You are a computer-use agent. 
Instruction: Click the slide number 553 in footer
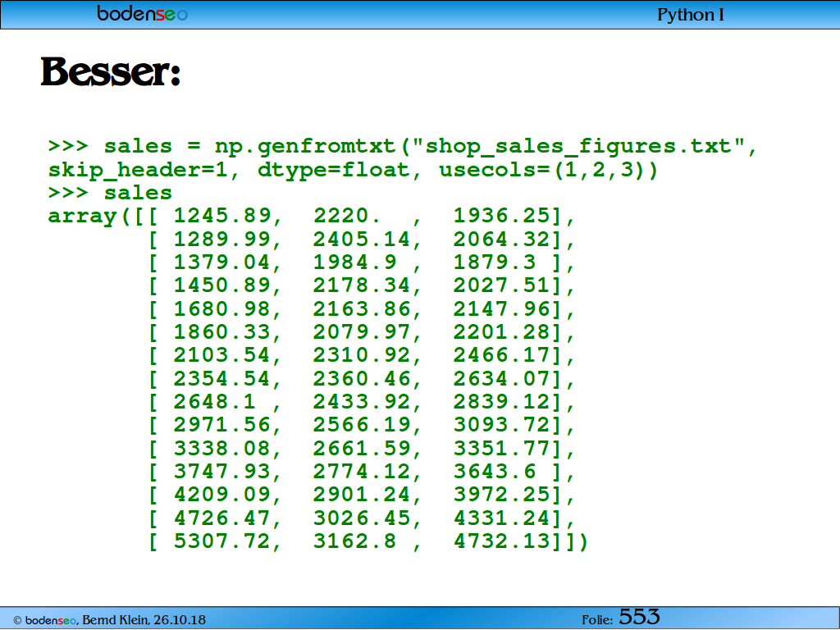pyautogui.click(x=639, y=617)
